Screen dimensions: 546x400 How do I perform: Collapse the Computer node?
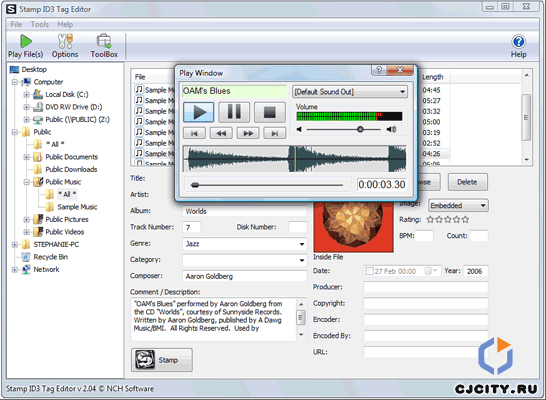15,82
